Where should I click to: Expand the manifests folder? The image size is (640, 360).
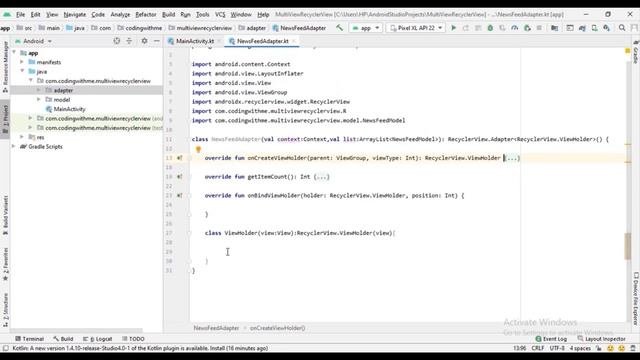(x=22, y=62)
